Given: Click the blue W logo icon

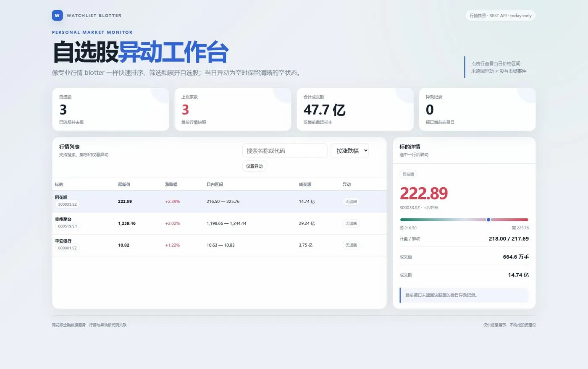Looking at the screenshot, I should click(x=57, y=16).
